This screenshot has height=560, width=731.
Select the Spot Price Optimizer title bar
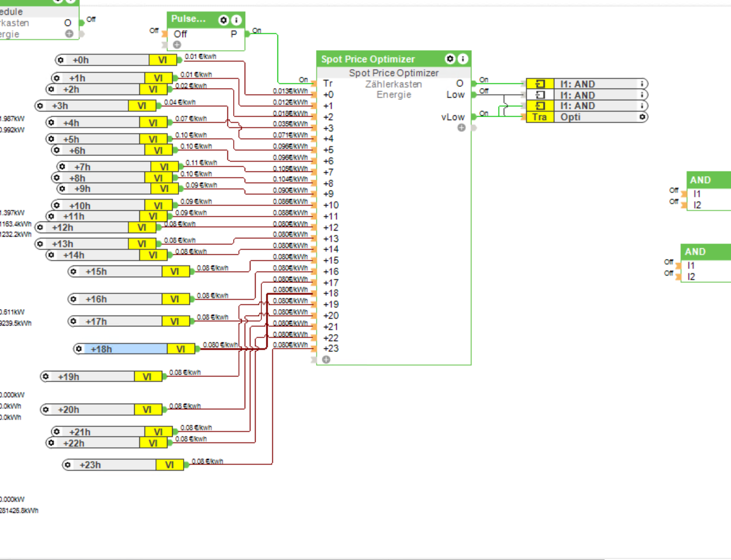tap(374, 59)
